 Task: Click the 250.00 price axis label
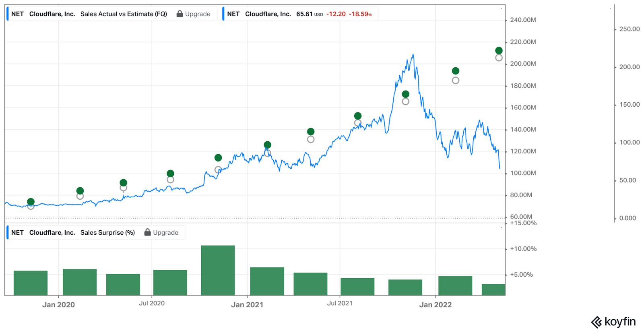pyautogui.click(x=630, y=29)
